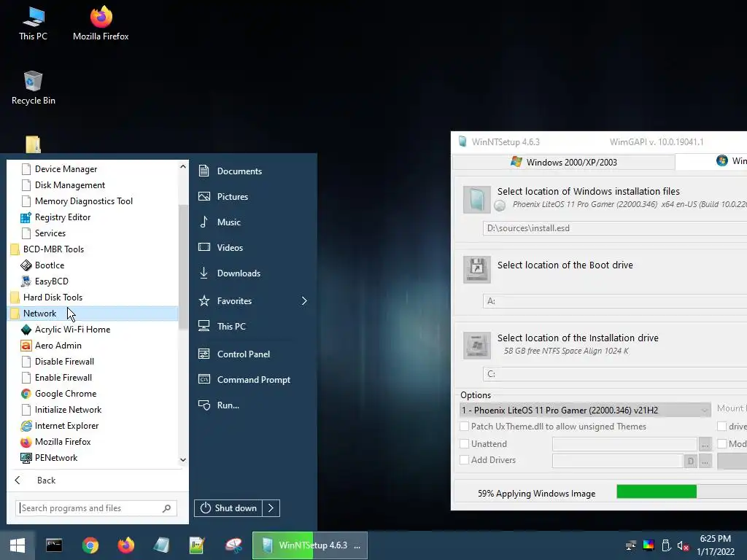Click the Applying Windows Image progress bar
The width and height of the screenshot is (747, 560).
click(681, 491)
